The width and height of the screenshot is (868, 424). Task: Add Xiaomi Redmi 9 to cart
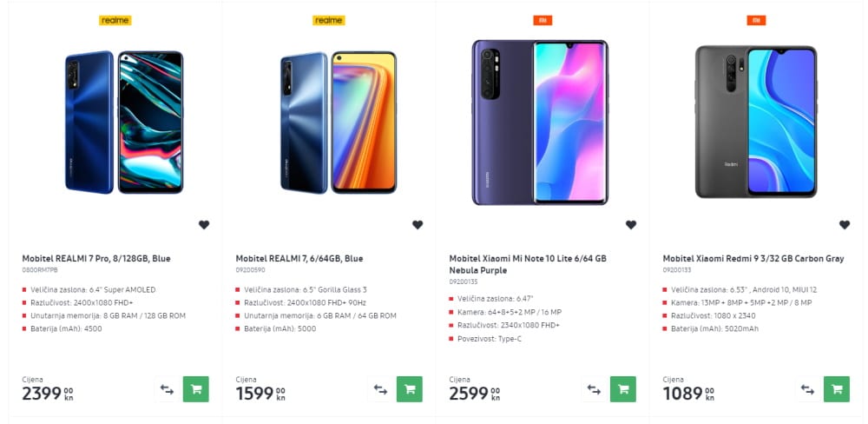point(837,389)
